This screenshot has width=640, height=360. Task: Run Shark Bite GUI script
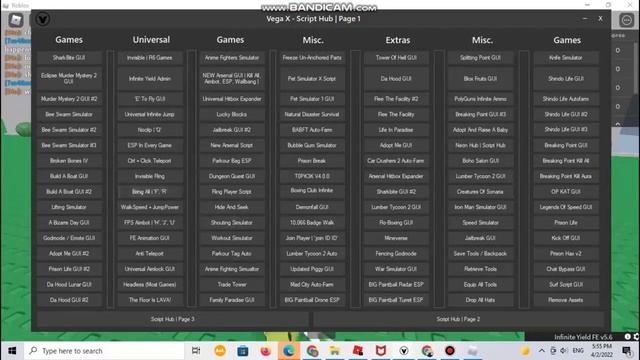(69, 58)
